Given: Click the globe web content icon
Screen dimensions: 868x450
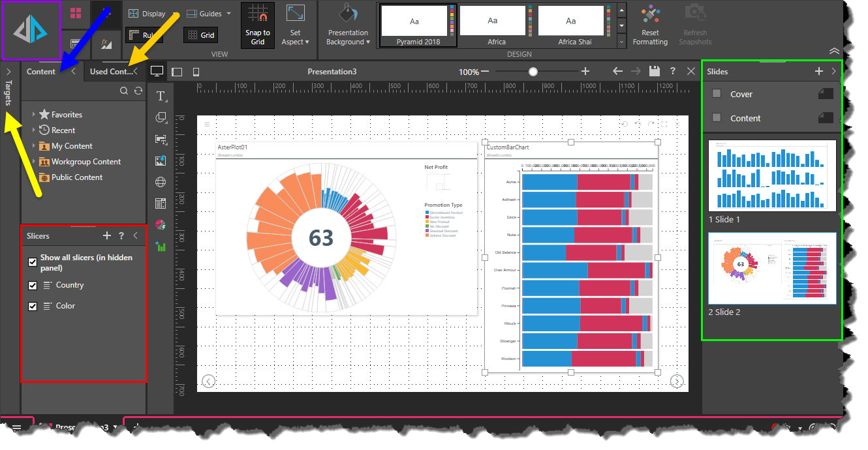Looking at the screenshot, I should (161, 182).
